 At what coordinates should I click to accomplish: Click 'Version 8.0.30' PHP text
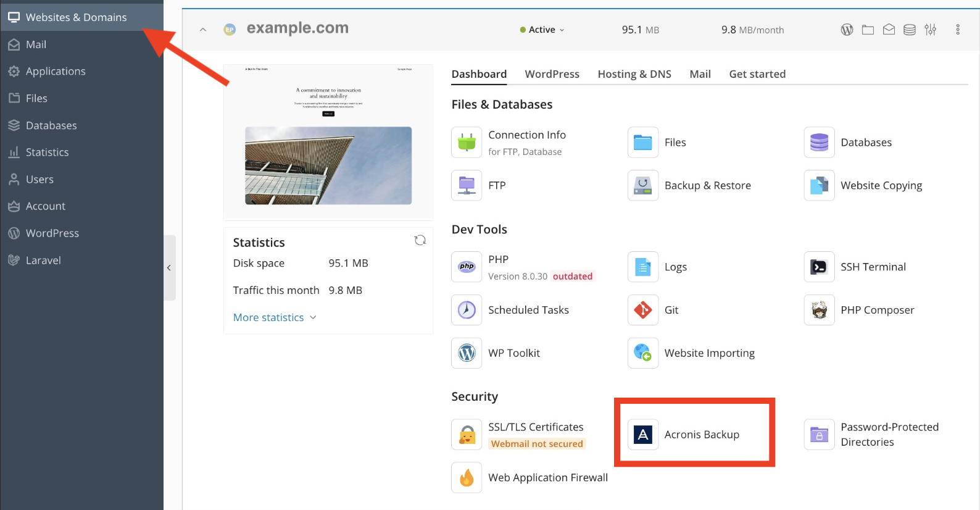(518, 277)
